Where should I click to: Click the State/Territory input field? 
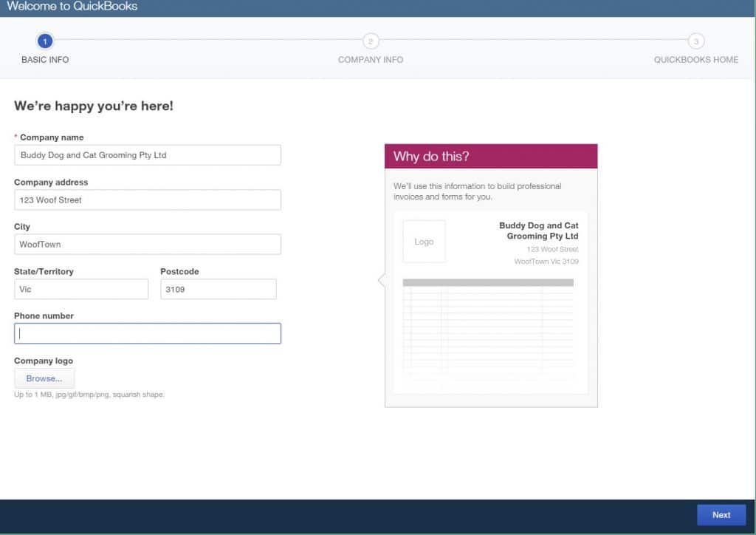[81, 289]
